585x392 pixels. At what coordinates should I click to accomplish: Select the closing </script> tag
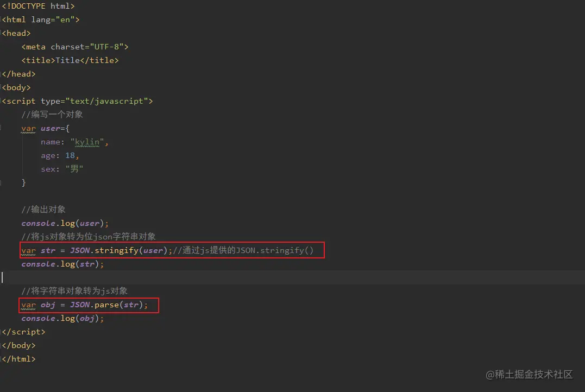click(23, 332)
